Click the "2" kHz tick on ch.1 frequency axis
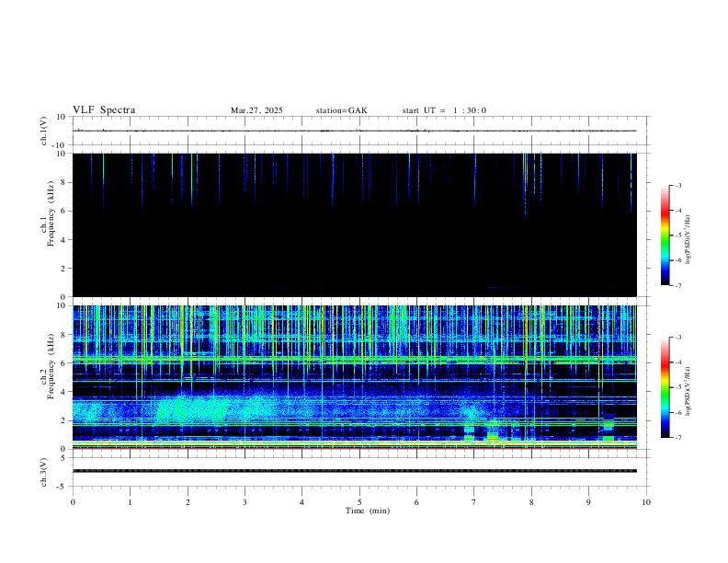 (x=63, y=268)
